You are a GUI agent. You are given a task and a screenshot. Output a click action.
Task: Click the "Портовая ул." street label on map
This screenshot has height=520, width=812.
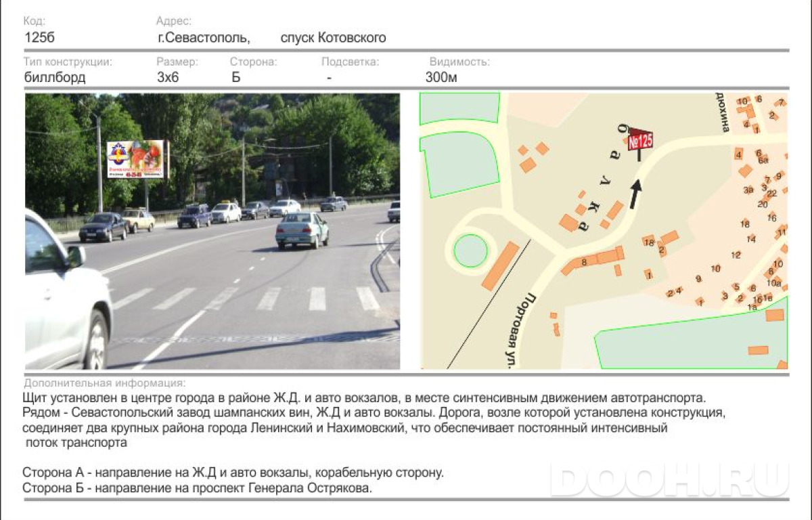520,331
